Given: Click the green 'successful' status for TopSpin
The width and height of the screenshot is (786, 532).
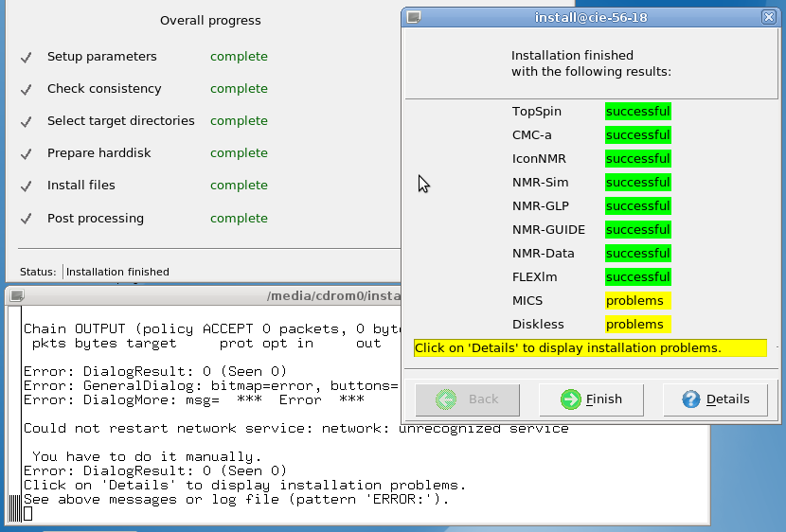Looking at the screenshot, I should (637, 112).
